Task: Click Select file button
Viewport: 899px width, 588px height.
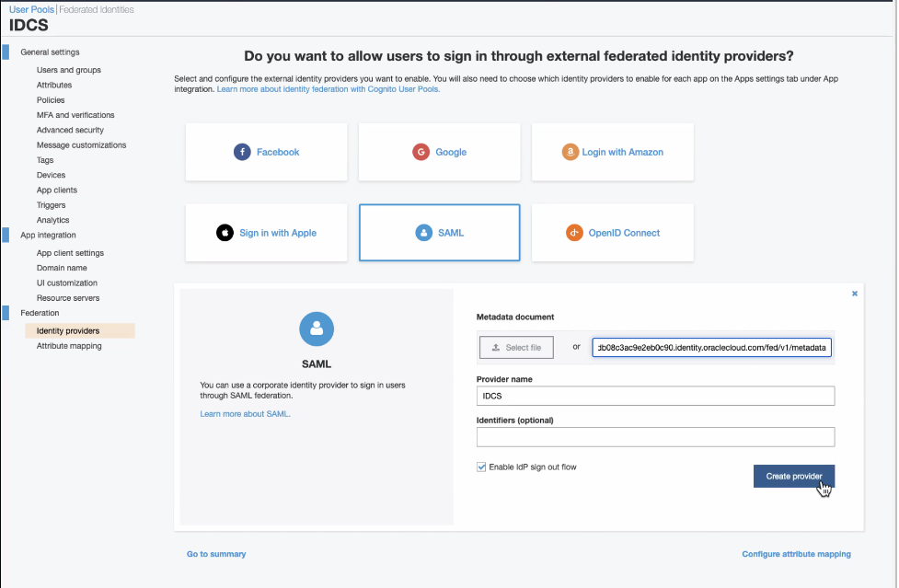Action: click(x=516, y=347)
